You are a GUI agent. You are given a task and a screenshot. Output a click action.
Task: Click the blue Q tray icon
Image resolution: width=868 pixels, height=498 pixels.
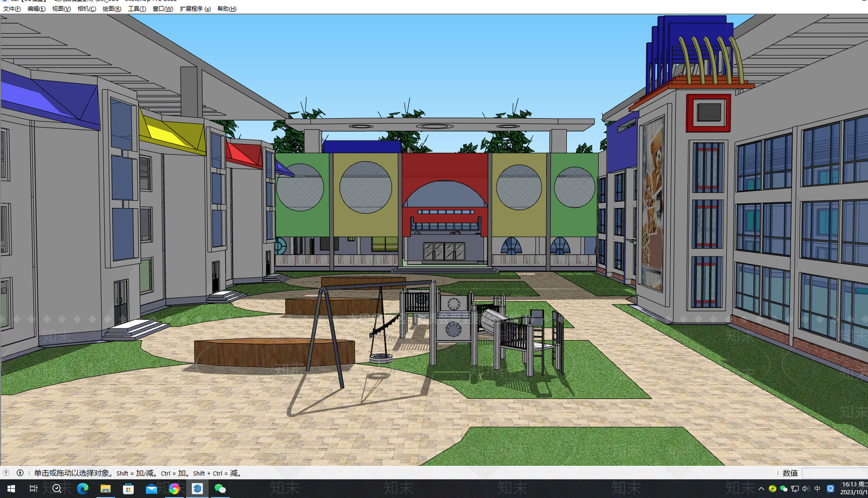click(830, 489)
